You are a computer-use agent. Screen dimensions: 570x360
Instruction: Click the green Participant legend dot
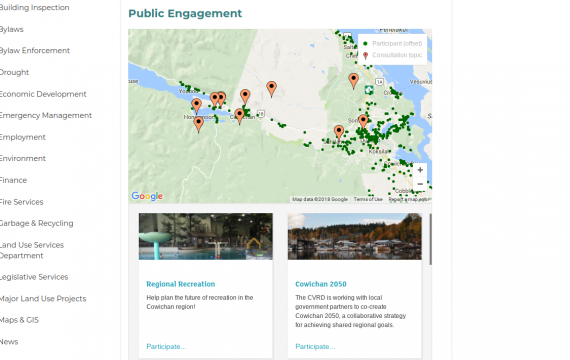[366, 44]
